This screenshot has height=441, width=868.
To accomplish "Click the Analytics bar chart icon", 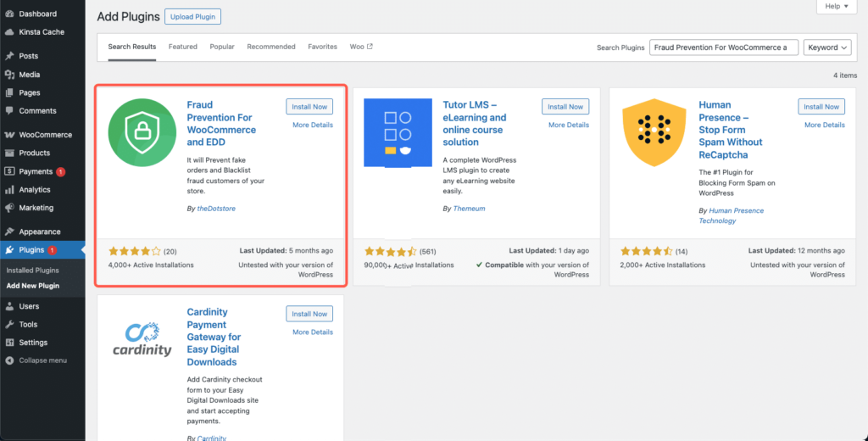I will [x=9, y=190].
